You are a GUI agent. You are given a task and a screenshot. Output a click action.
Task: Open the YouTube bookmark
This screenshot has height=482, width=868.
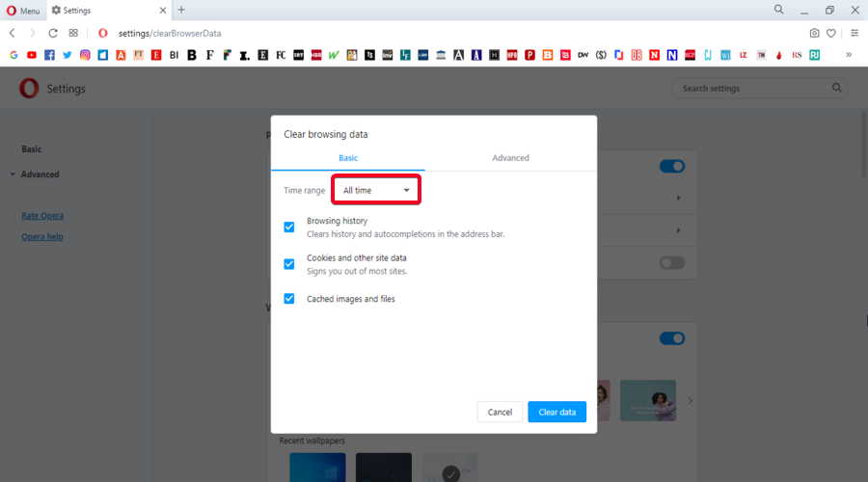click(x=32, y=55)
